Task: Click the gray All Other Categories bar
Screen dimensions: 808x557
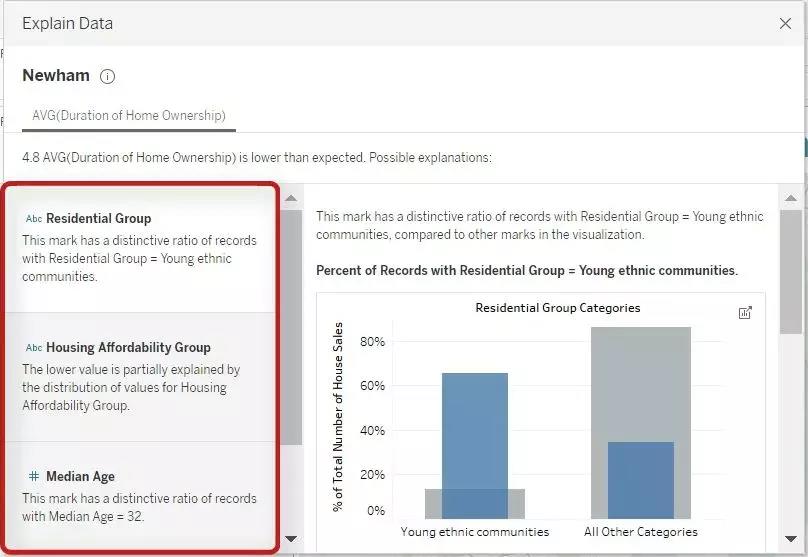Action: click(640, 380)
